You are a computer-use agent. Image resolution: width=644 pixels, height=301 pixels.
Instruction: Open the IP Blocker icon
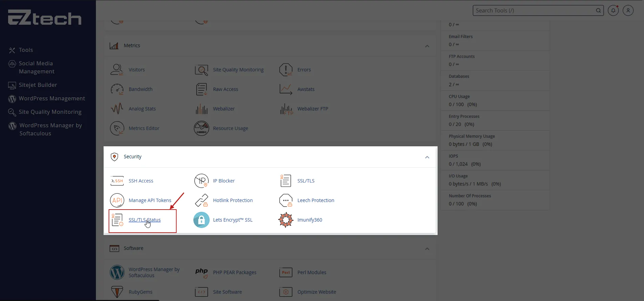point(201,181)
